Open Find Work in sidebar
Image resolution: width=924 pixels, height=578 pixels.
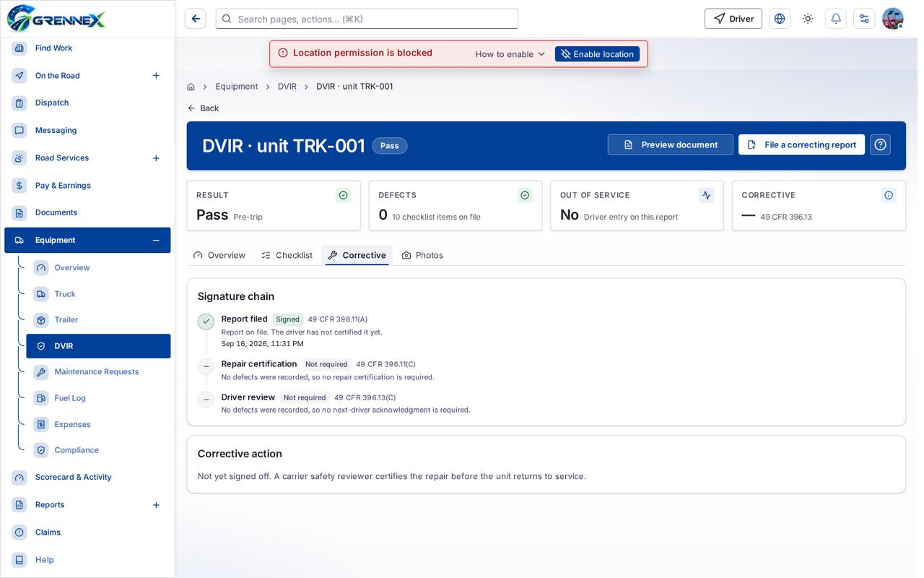click(x=87, y=48)
